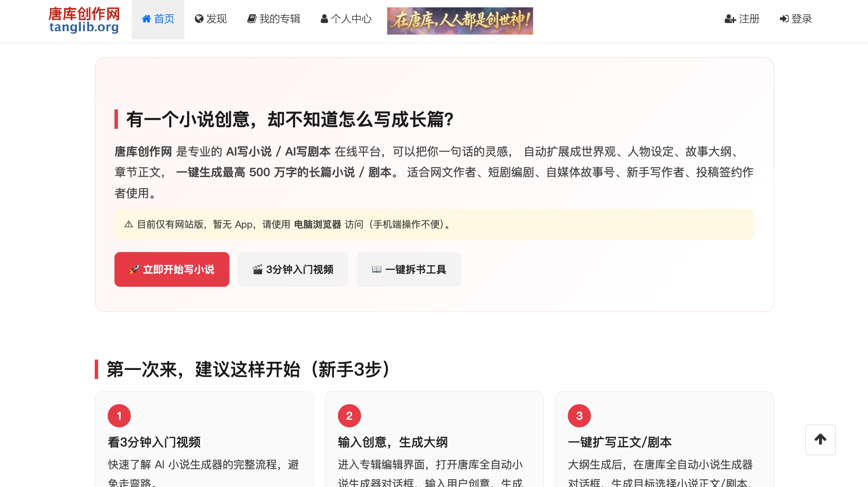868x487 pixels.
Task: Click the clapperboard icon on the video button
Action: click(257, 269)
